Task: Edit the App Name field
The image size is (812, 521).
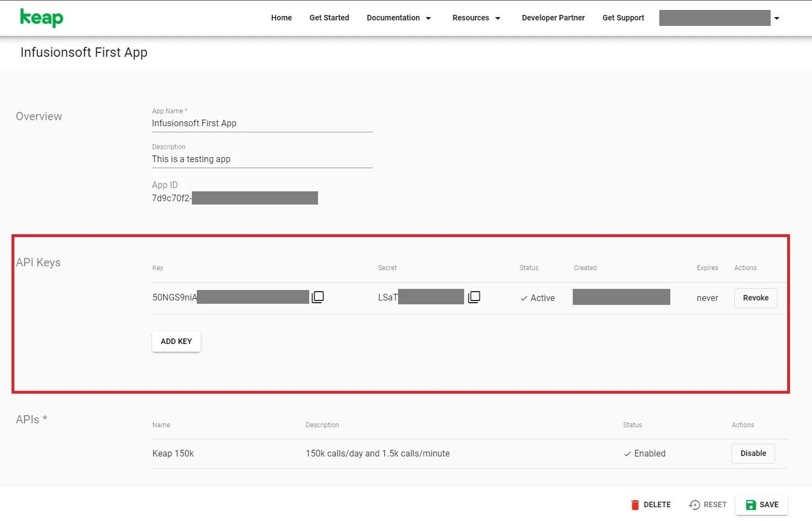Action: (x=262, y=123)
